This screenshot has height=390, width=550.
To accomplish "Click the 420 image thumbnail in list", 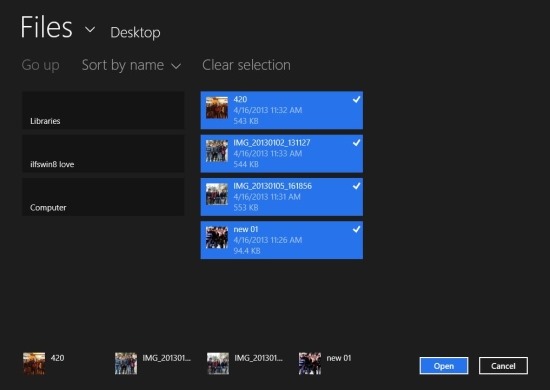I will pyautogui.click(x=217, y=108).
